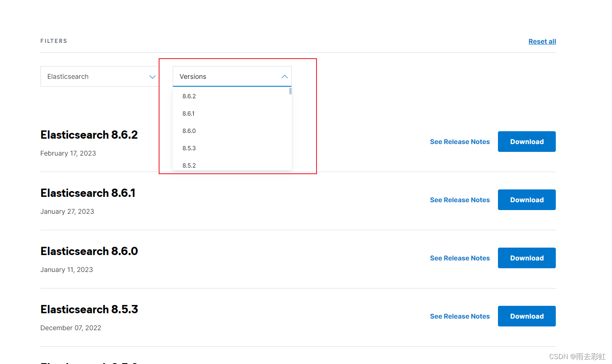Download Elasticsearch 8.6.0
Screen dimensions: 612x364
527,258
